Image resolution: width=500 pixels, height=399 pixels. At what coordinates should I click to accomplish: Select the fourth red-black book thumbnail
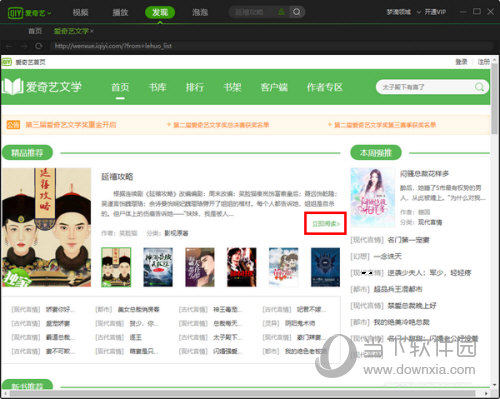click(x=242, y=267)
